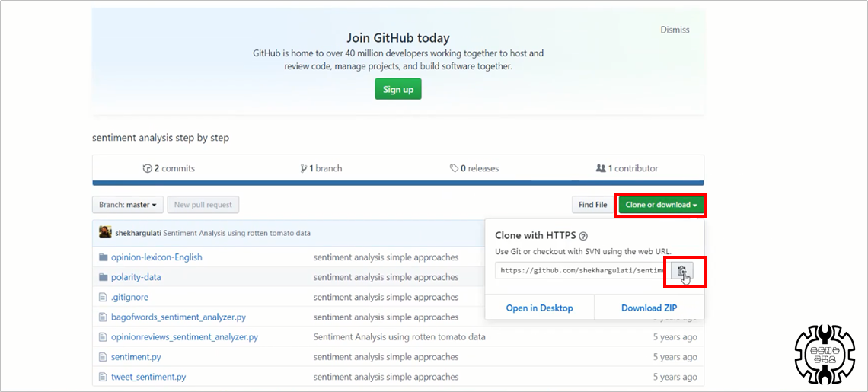The width and height of the screenshot is (868, 392).
Task: Open the .gitignore file link
Action: click(129, 297)
